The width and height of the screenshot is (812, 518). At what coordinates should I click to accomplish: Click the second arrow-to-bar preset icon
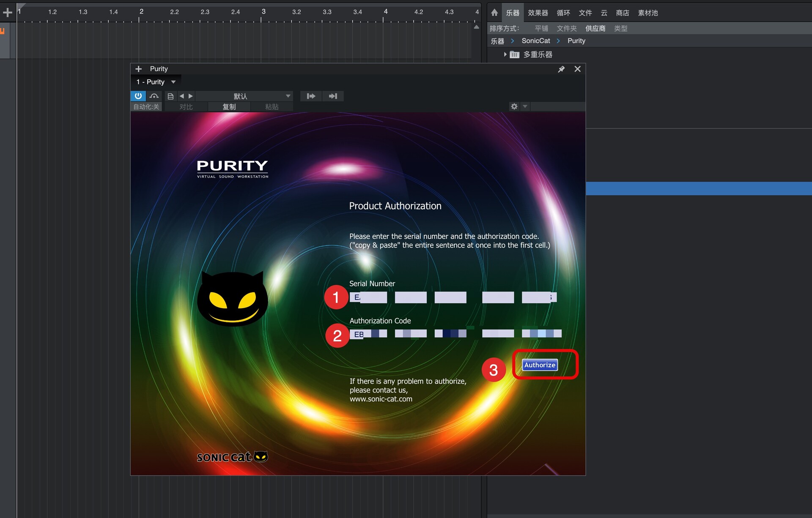(x=333, y=96)
